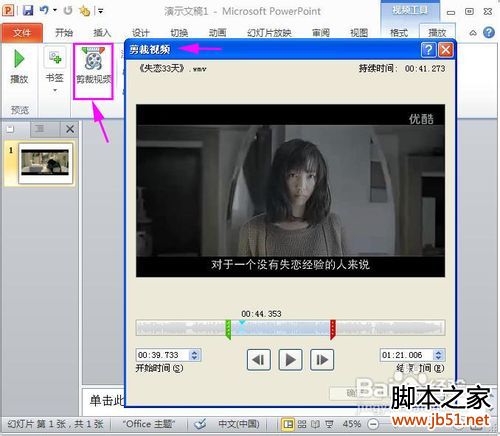Switch to the 格式 video tools tab
The width and height of the screenshot is (500, 436).
tap(399, 33)
